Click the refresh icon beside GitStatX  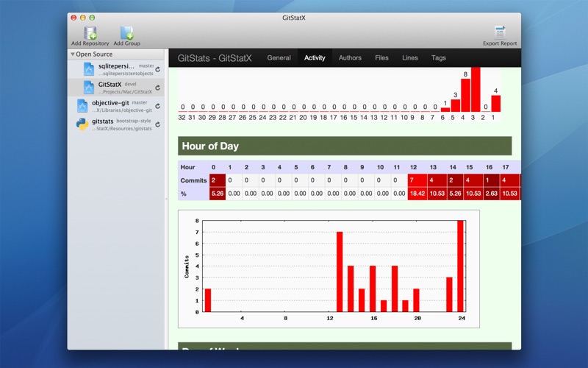click(157, 88)
